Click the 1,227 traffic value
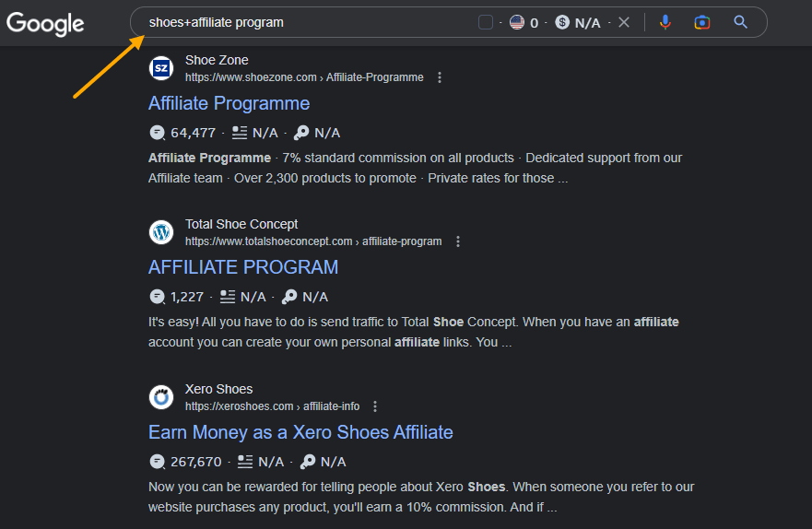The width and height of the screenshot is (812, 529). point(187,297)
